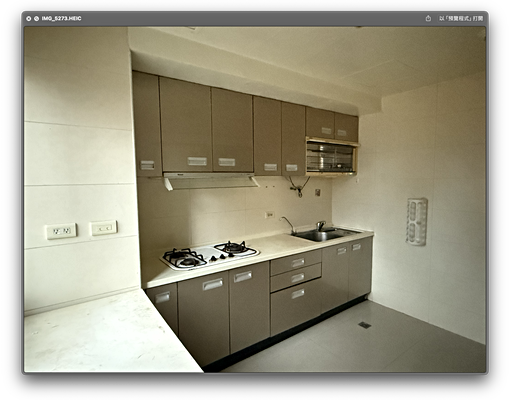
Task: Click the range hood in the photo
Action: click(x=210, y=181)
